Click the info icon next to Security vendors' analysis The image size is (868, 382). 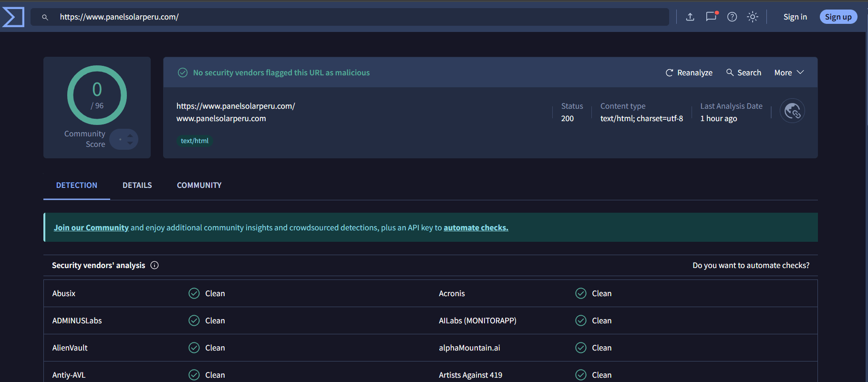[155, 265]
